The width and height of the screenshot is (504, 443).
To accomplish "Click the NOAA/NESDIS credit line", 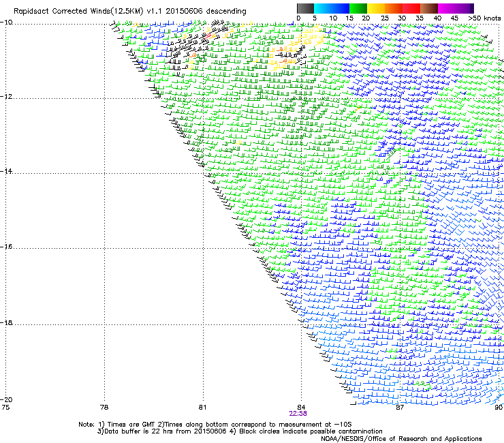I will 401,439.
